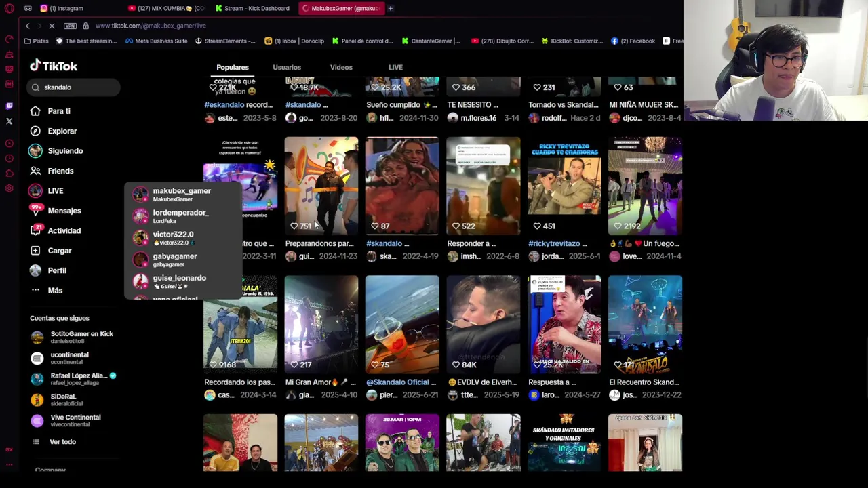Open the Skandalo Oficial video with 75 likes
Image resolution: width=868 pixels, height=488 pixels.
[x=402, y=325]
